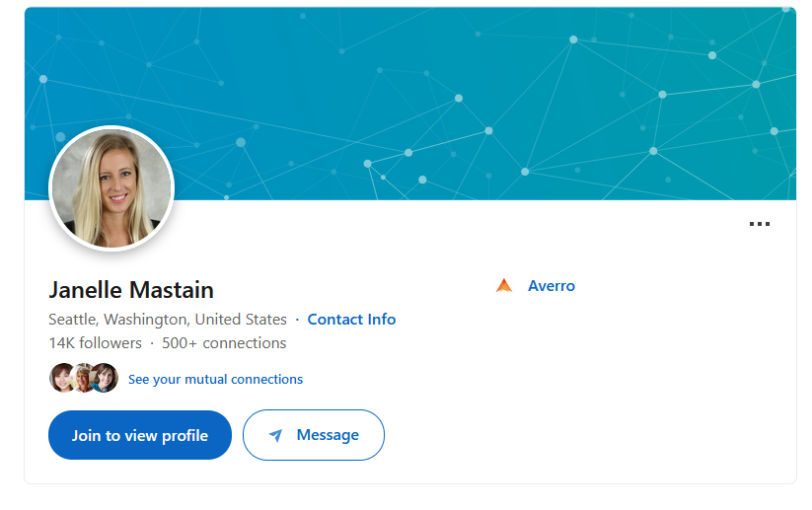Click the Seattle, Washington location text

click(x=168, y=320)
